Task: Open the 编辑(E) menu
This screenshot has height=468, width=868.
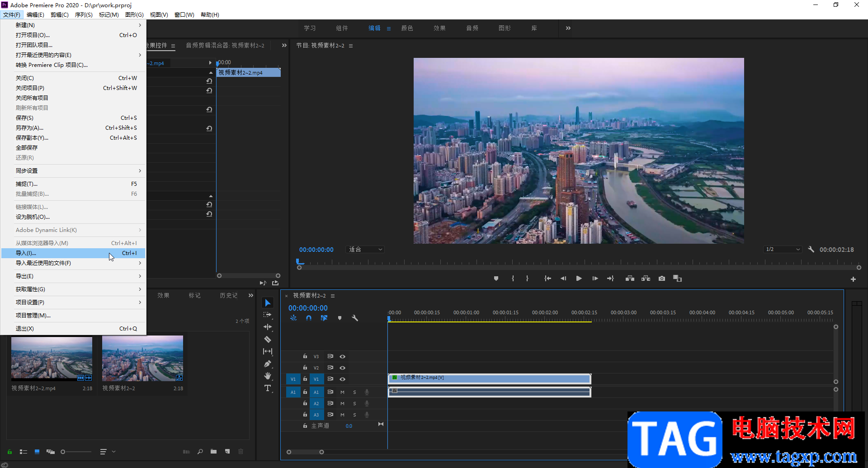Action: click(x=35, y=14)
